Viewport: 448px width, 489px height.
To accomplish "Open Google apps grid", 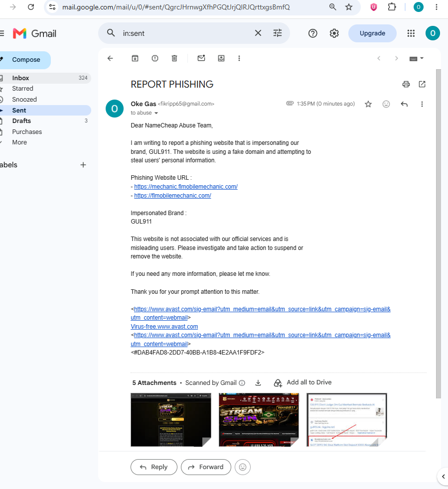I will click(411, 33).
